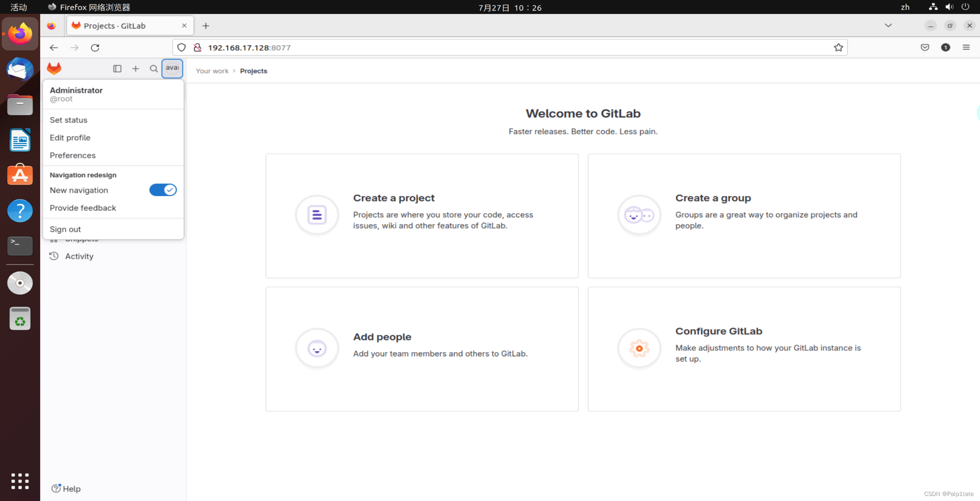Open the Add people card

[x=422, y=349]
